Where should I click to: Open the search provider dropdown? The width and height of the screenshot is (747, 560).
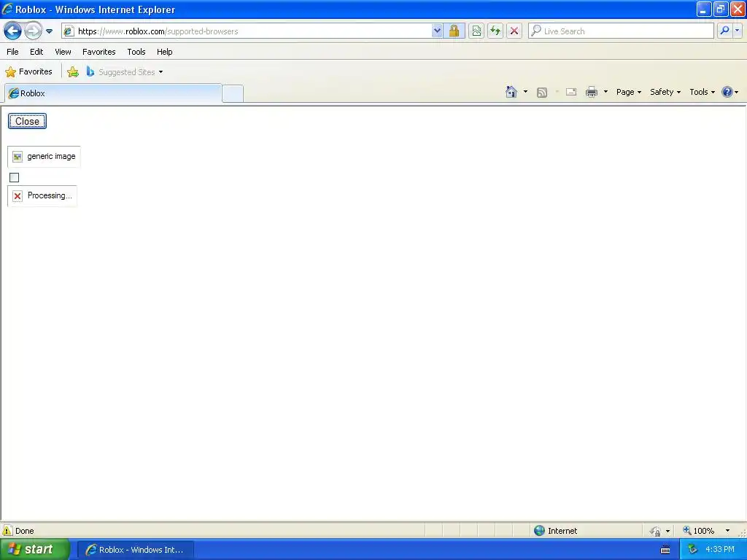(x=737, y=31)
